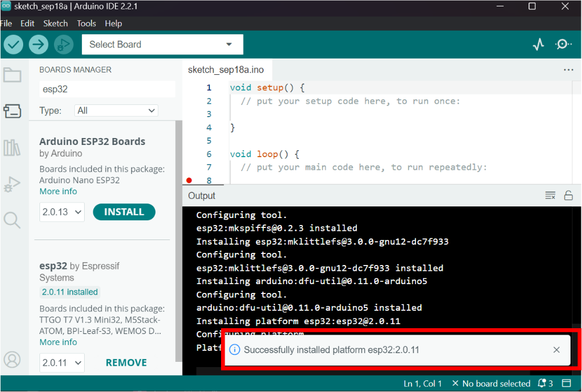
Task: Open the Sketch menu
Action: click(x=55, y=23)
